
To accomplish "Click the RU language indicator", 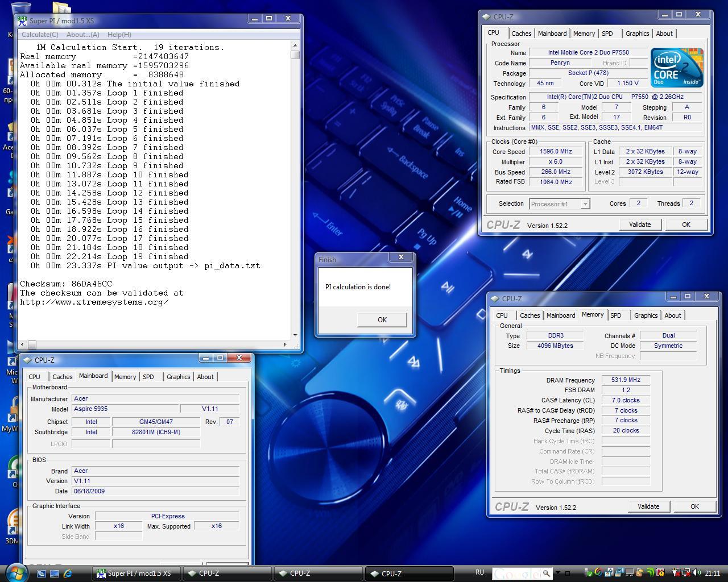I will (x=479, y=572).
